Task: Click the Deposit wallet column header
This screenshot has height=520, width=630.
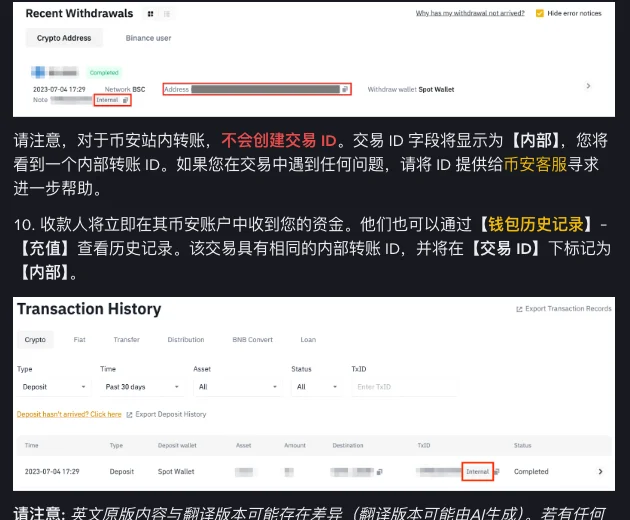Action: pos(177,446)
